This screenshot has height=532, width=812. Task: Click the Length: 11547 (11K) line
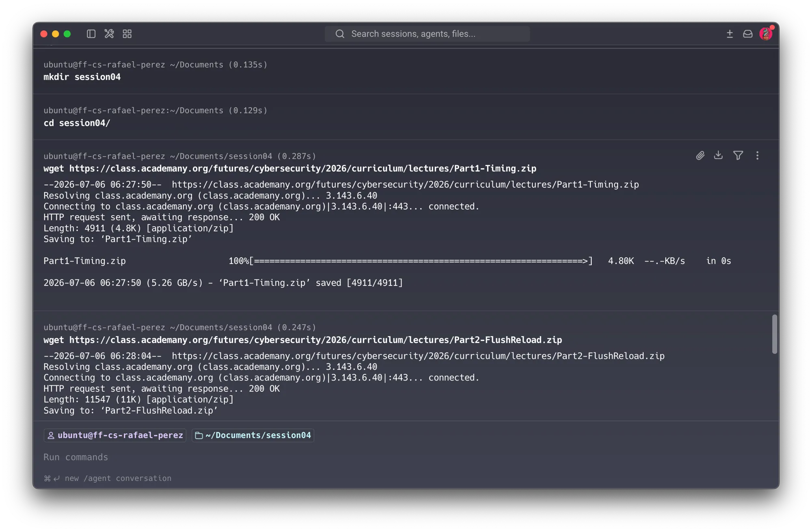coord(138,400)
